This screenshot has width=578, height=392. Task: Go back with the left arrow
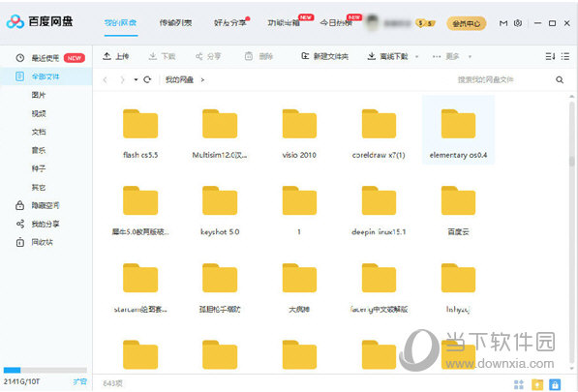pos(106,79)
